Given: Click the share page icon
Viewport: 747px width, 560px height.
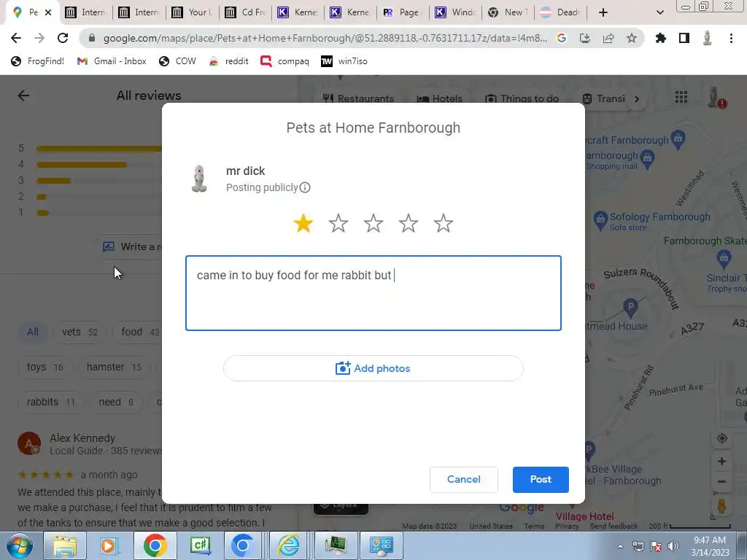Looking at the screenshot, I should pyautogui.click(x=608, y=38).
